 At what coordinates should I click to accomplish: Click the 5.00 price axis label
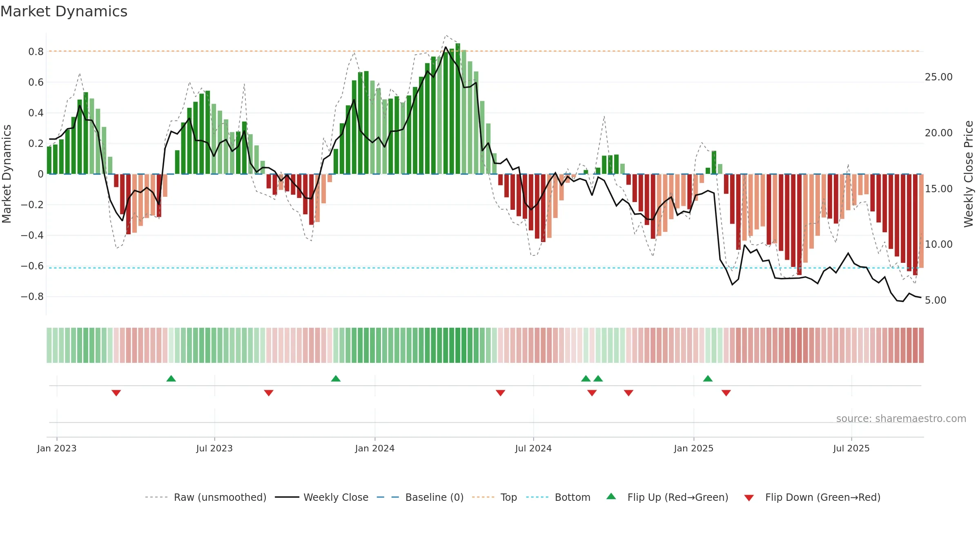point(935,300)
